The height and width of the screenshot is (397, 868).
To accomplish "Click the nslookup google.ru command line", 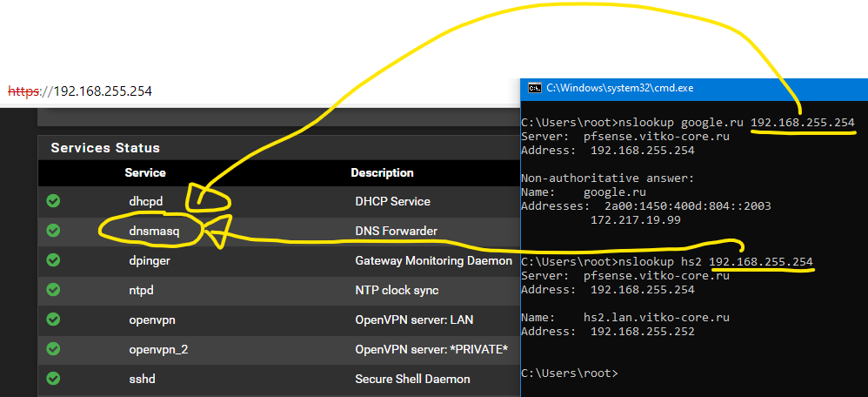I will 688,123.
